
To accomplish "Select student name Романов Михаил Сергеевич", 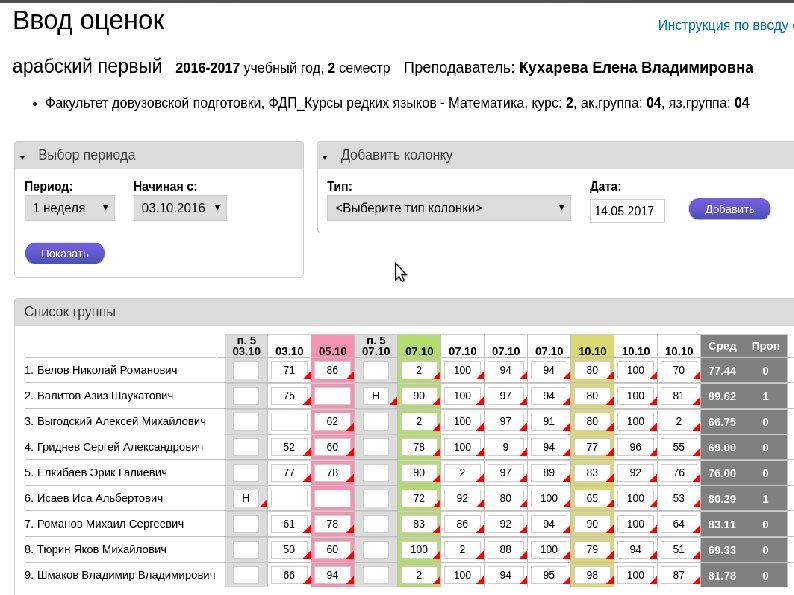I will 110,524.
